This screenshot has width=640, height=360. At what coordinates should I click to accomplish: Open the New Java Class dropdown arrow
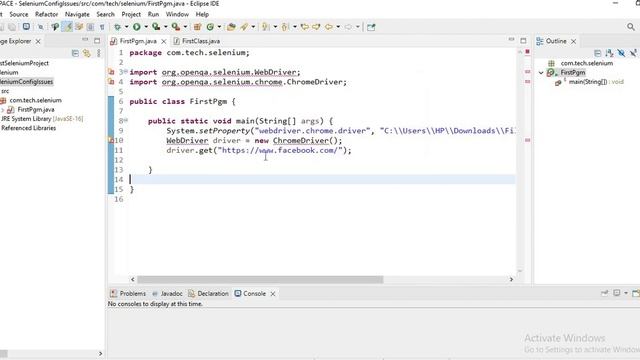tap(219, 27)
